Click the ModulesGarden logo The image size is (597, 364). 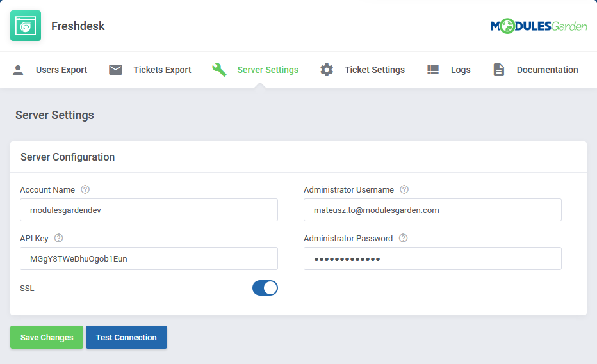[538, 26]
